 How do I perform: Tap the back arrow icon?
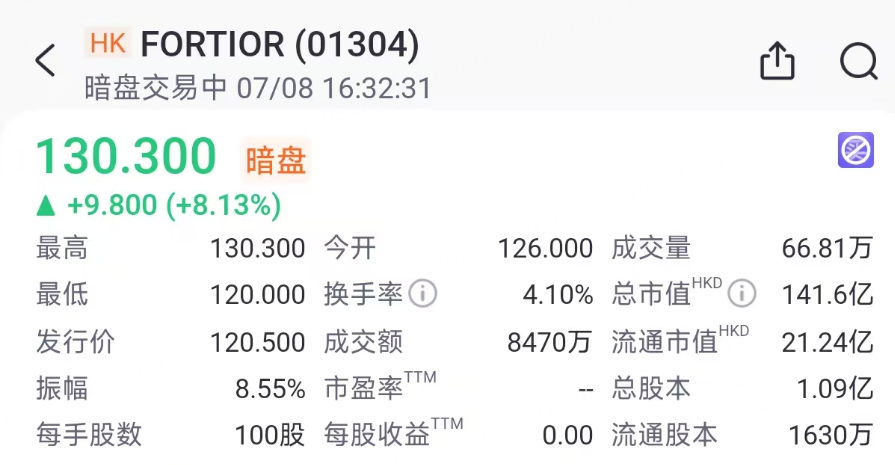[46, 61]
